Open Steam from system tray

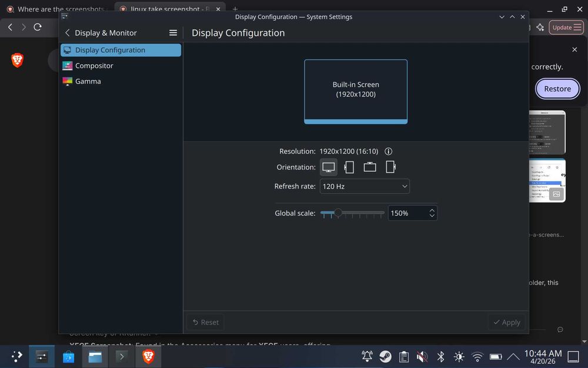pos(386,356)
